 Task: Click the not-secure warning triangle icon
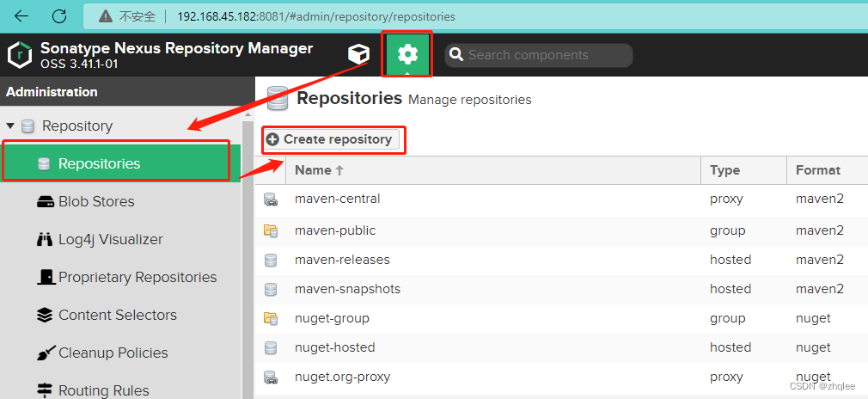pyautogui.click(x=107, y=16)
